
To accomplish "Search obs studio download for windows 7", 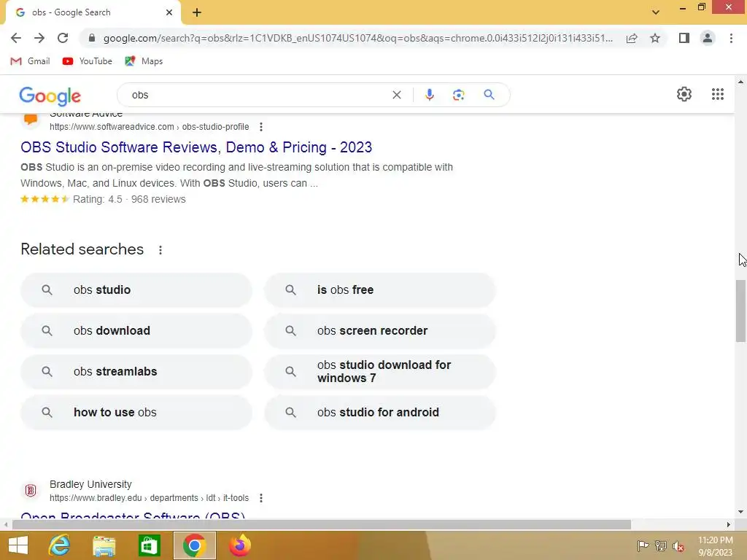I will click(380, 371).
